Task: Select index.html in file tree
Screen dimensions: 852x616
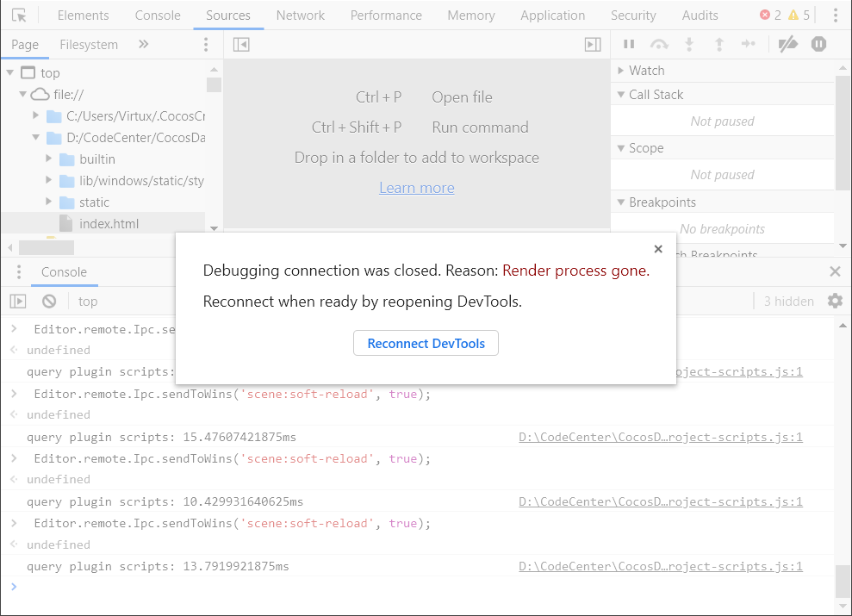Action: point(109,224)
